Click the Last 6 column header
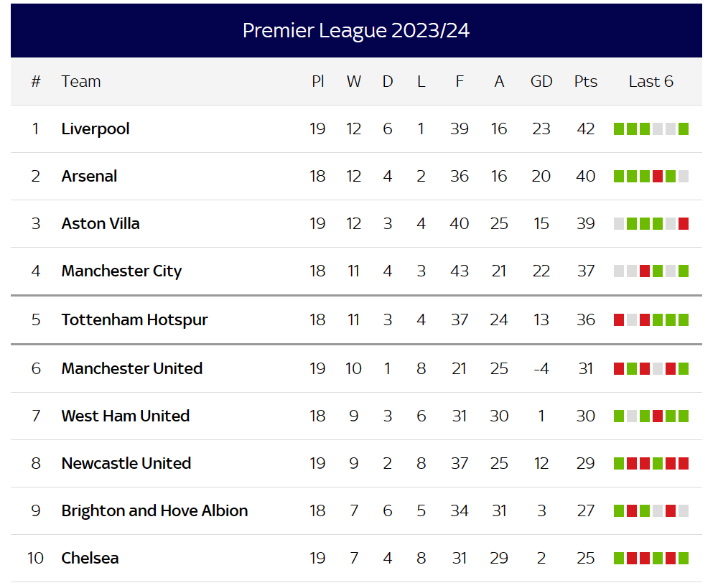The width and height of the screenshot is (718, 588). pos(651,82)
